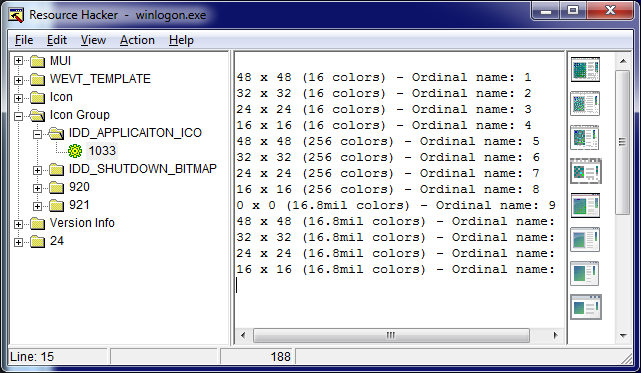Click the Resource Hacker title bar icon
The height and width of the screenshot is (373, 641).
click(x=16, y=16)
